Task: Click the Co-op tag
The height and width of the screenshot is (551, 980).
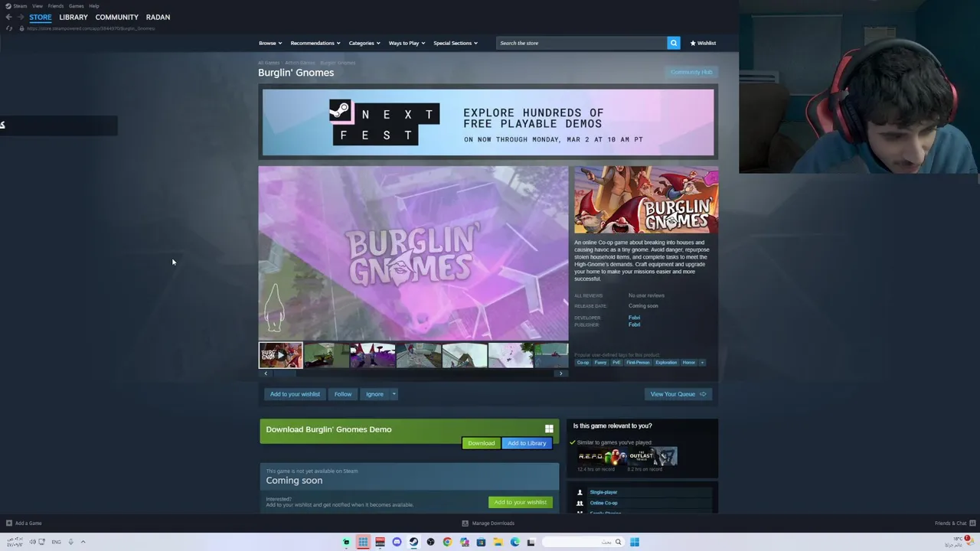Action: [583, 363]
